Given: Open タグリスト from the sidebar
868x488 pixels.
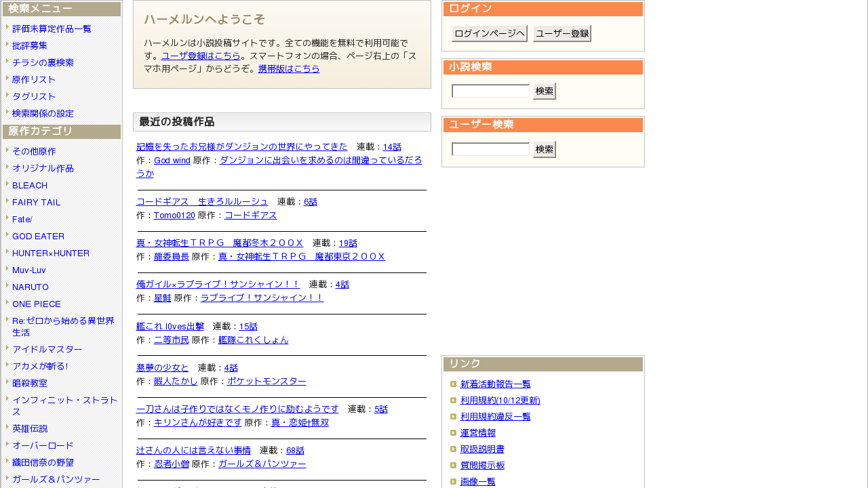Looking at the screenshot, I should coord(34,96).
